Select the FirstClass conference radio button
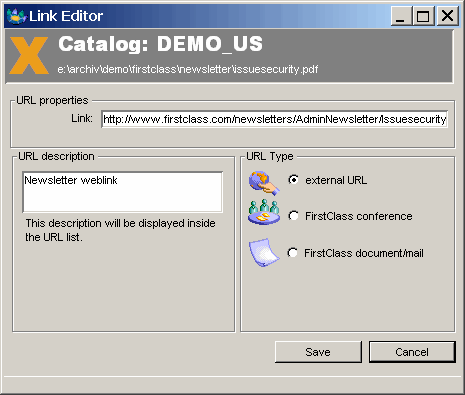 (x=293, y=216)
